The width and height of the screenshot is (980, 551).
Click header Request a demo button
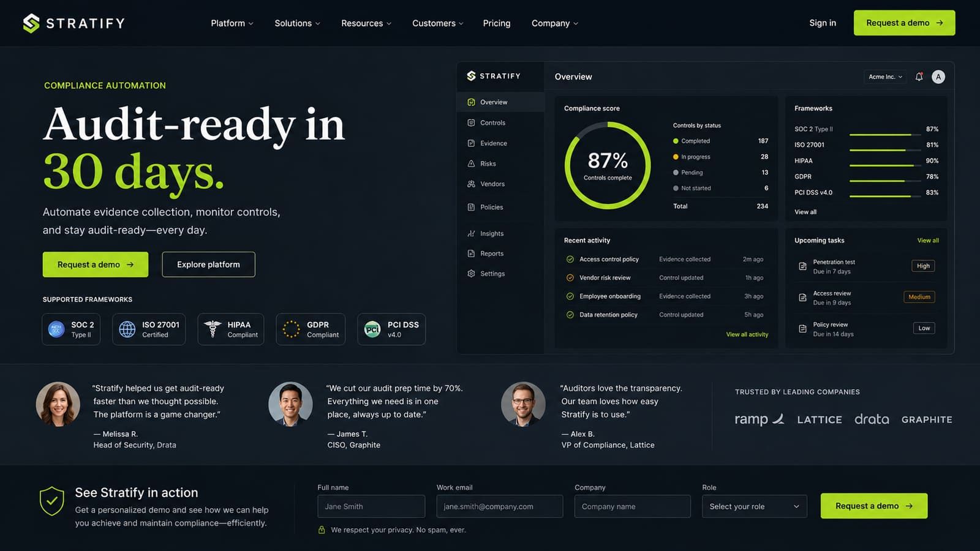904,23
